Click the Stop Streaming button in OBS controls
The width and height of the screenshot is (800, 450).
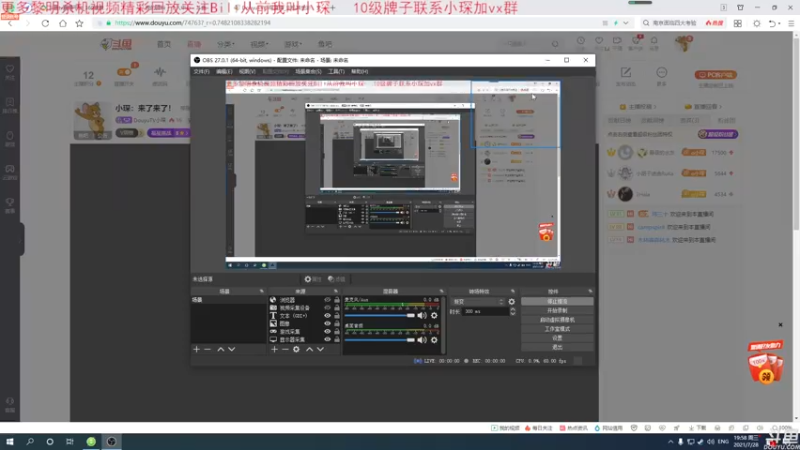coord(557,302)
